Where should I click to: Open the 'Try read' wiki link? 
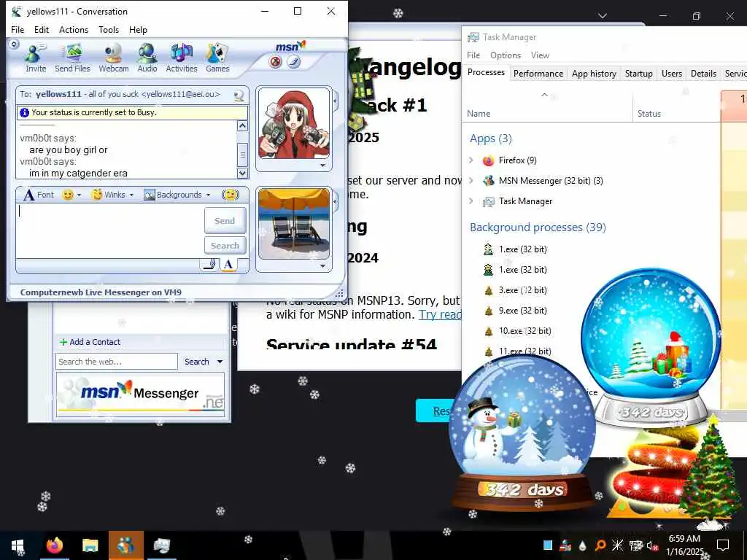[440, 314]
